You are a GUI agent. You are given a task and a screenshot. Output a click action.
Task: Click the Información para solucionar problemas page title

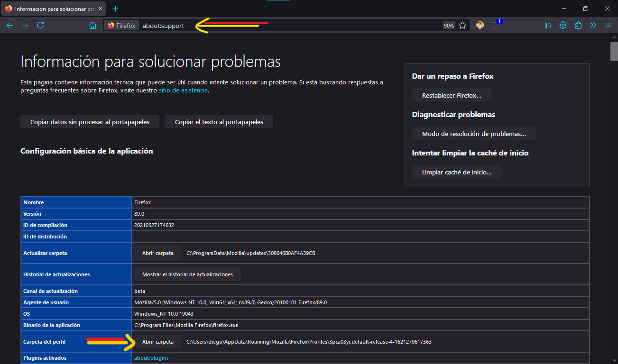coord(151,62)
